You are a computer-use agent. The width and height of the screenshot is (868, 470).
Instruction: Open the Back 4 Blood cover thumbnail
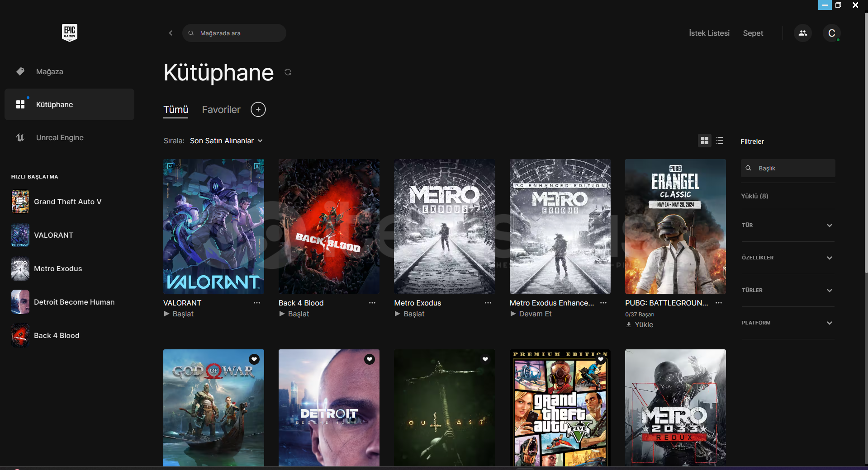[x=329, y=226]
